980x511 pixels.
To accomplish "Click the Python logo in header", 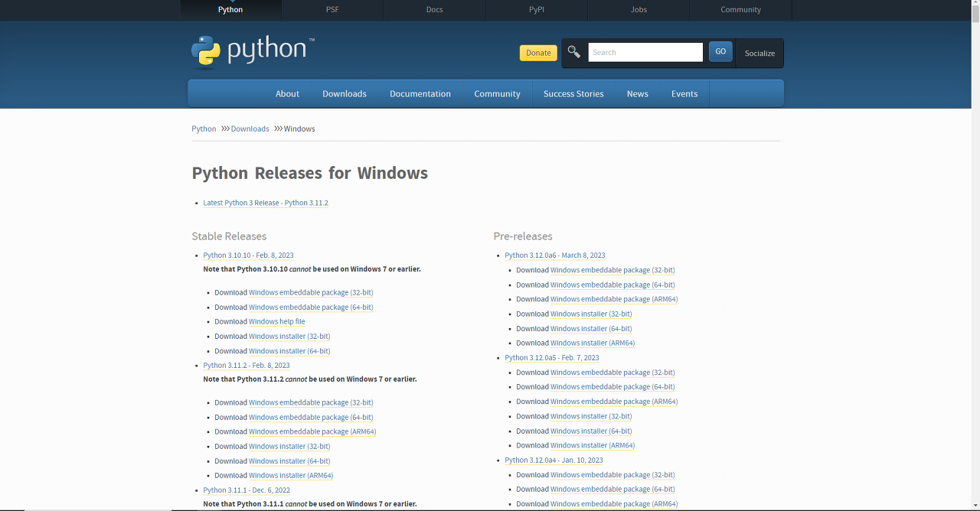I will click(253, 51).
